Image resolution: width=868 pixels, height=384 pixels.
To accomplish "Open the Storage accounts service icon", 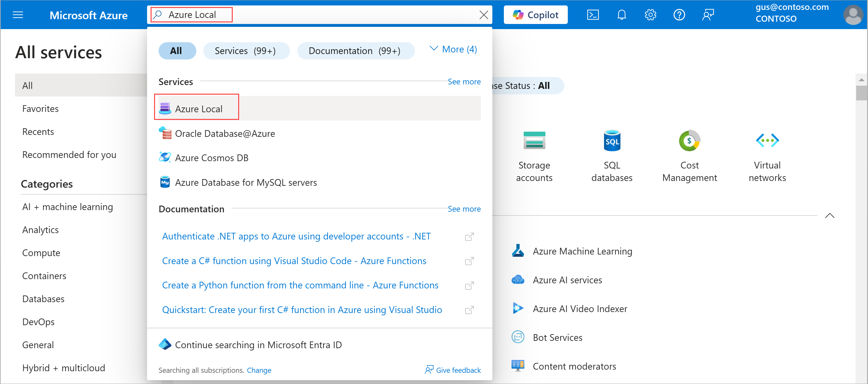I will [534, 140].
